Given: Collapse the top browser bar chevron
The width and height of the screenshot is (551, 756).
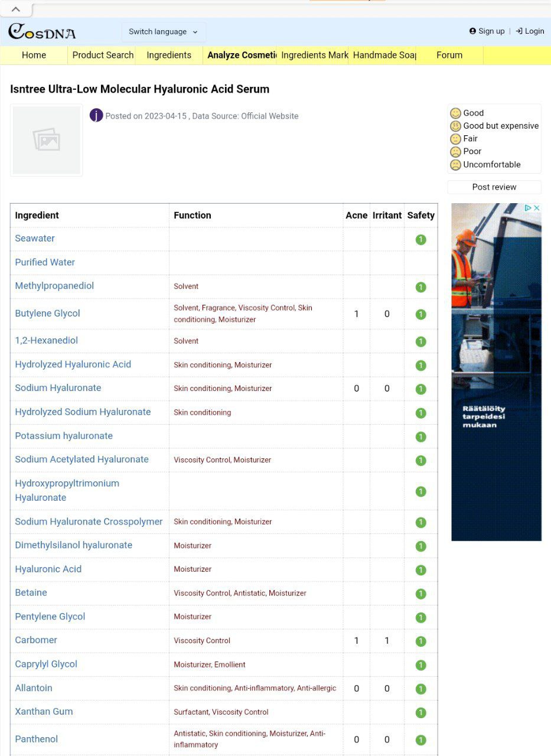Looking at the screenshot, I should [16, 9].
